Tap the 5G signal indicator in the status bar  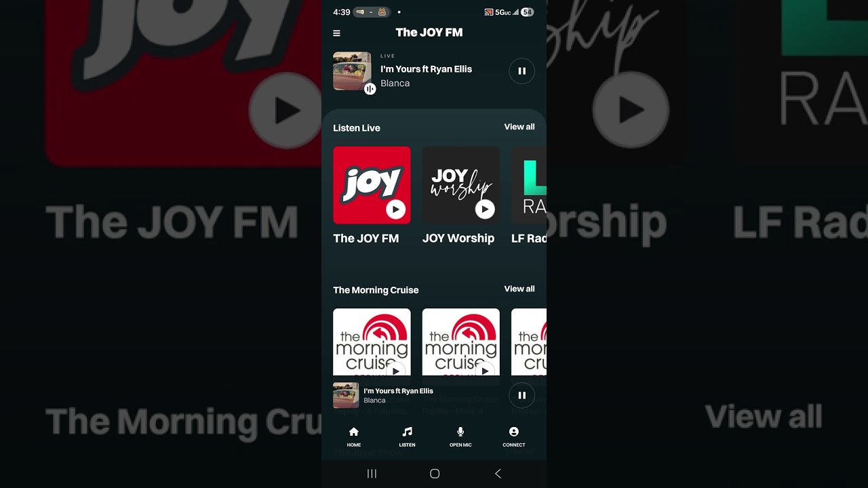pos(507,12)
